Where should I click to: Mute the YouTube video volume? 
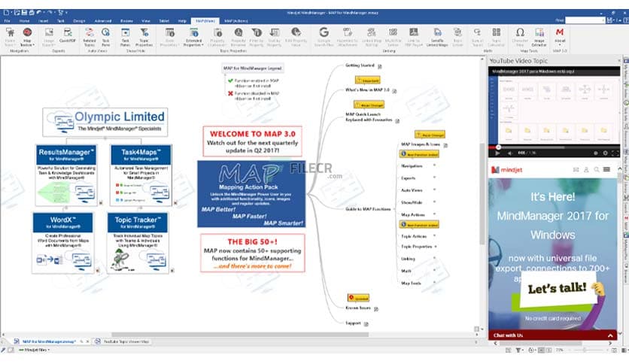(509, 153)
